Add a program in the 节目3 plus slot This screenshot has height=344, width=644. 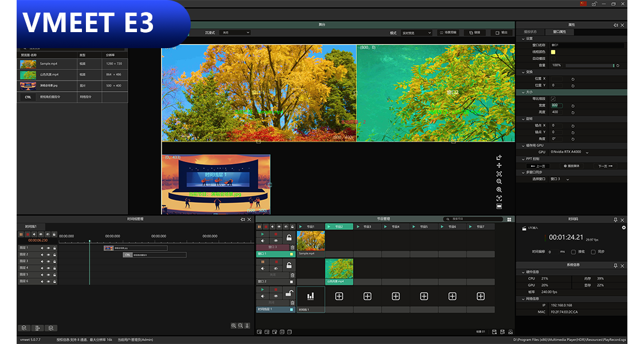tap(367, 296)
